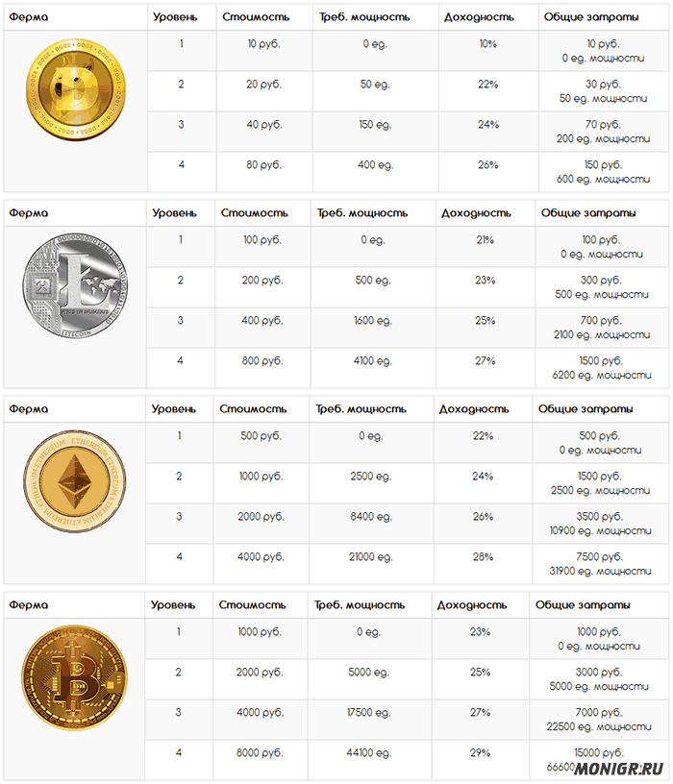Click "Треб. мощность" header in the Bitcoin table
This screenshot has height=784, width=673.
coord(360,605)
